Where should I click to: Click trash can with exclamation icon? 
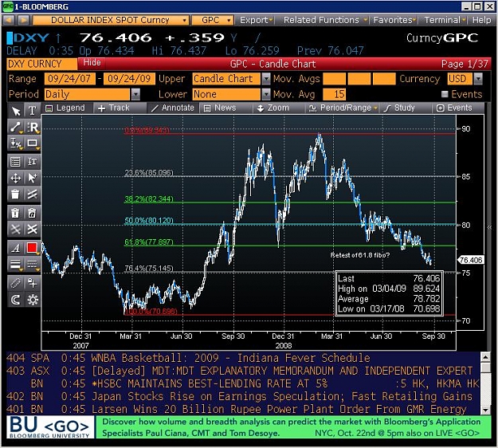15,213
